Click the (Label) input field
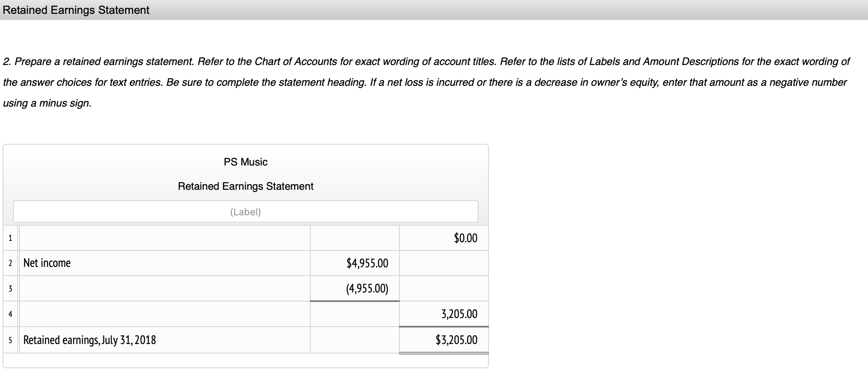 (245, 212)
